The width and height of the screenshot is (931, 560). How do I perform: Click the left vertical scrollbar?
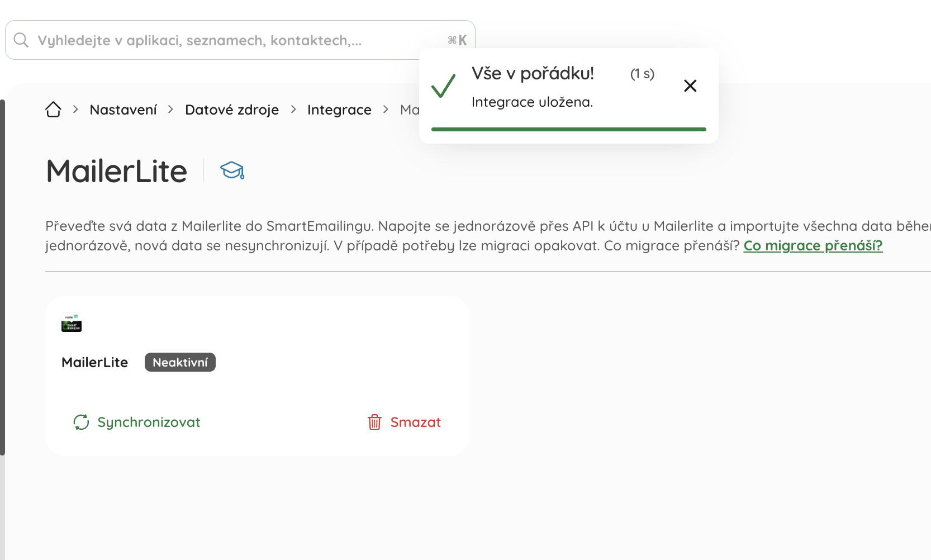[x=2, y=277]
